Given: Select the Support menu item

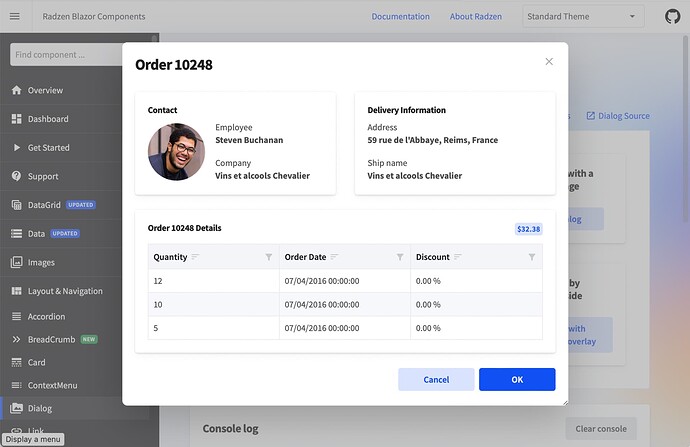Looking at the screenshot, I should 61,176.
